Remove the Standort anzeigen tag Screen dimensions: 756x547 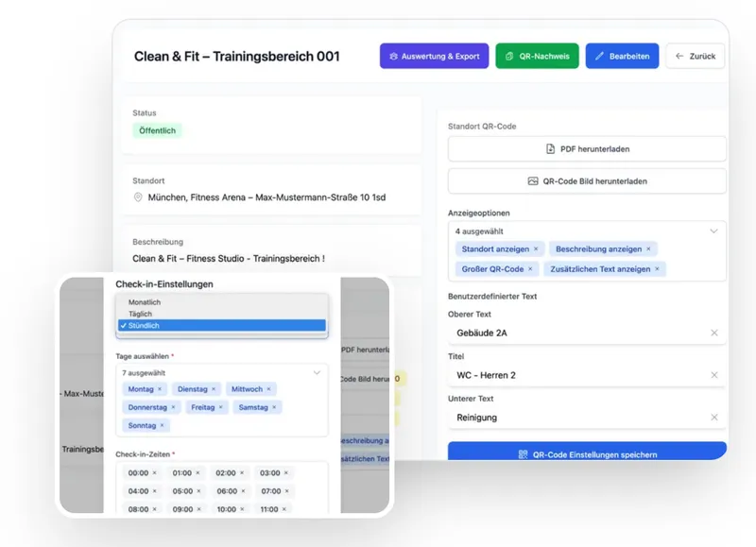click(x=536, y=249)
